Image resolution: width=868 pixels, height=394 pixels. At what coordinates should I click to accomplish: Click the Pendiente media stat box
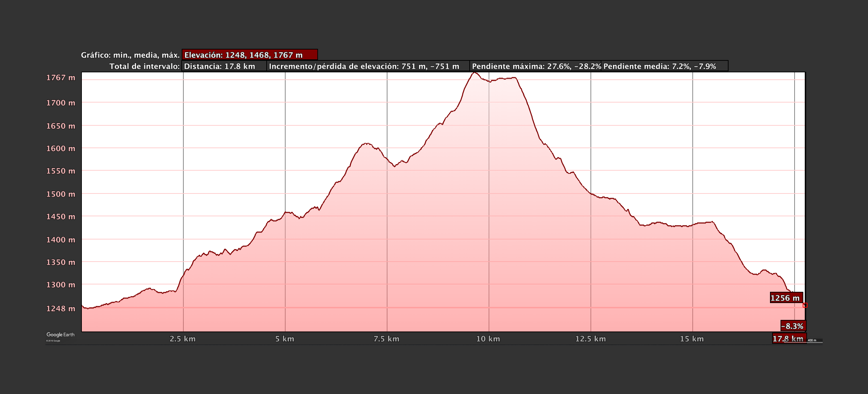click(x=664, y=66)
